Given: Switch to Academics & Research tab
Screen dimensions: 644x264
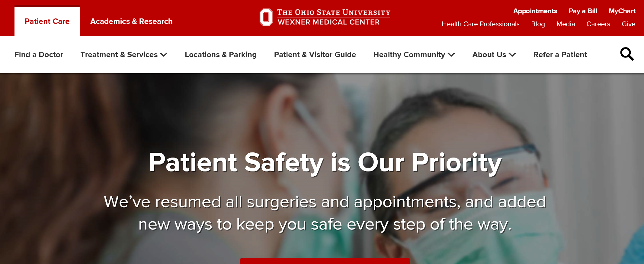Looking at the screenshot, I should point(131,21).
